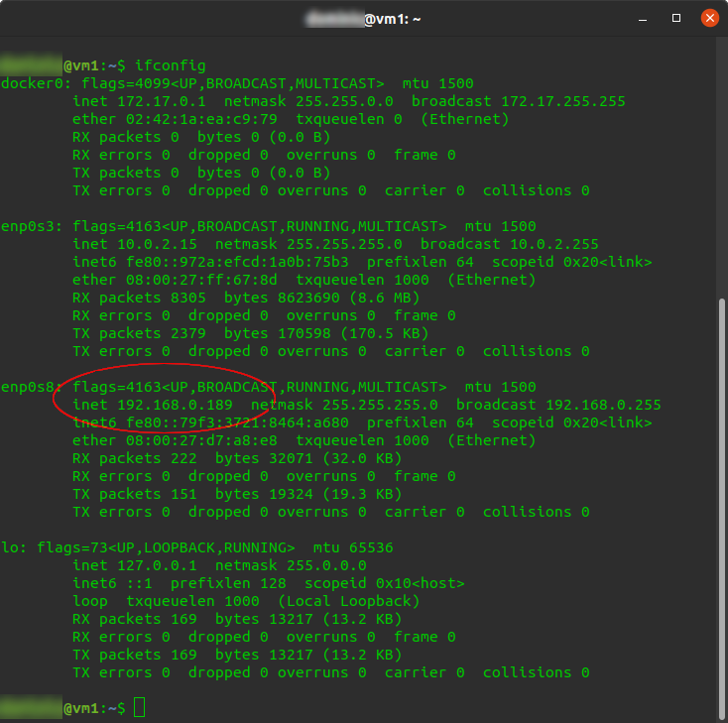Image resolution: width=728 pixels, height=723 pixels.
Task: Click the 'docker0:' interface name
Action: [x=36, y=83]
